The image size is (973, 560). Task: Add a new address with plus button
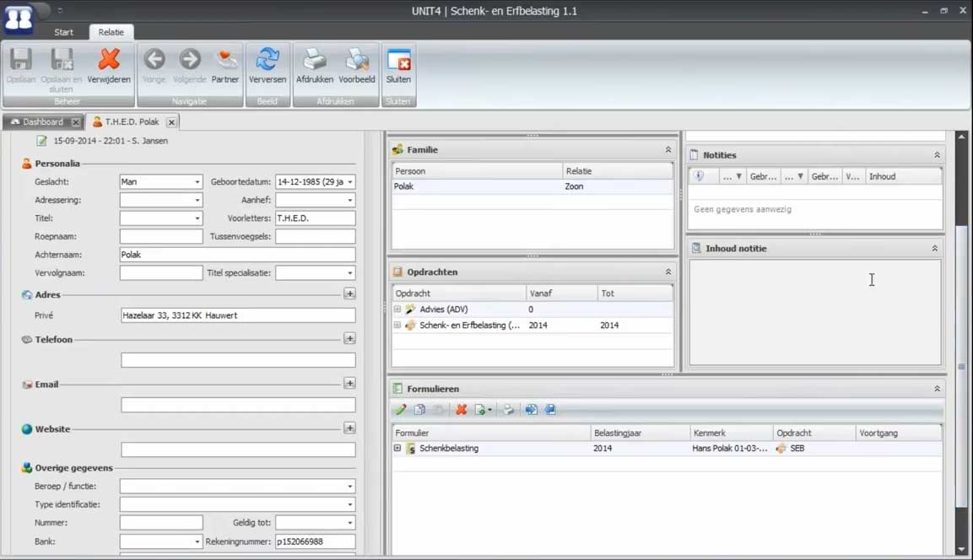click(349, 294)
